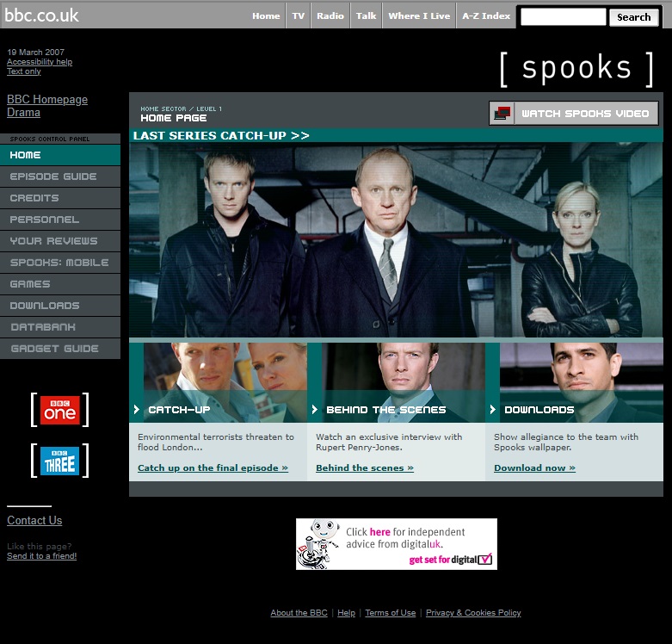Open Privacy & Cookies Policy link
Viewport: 672px width, 644px height.
[473, 613]
